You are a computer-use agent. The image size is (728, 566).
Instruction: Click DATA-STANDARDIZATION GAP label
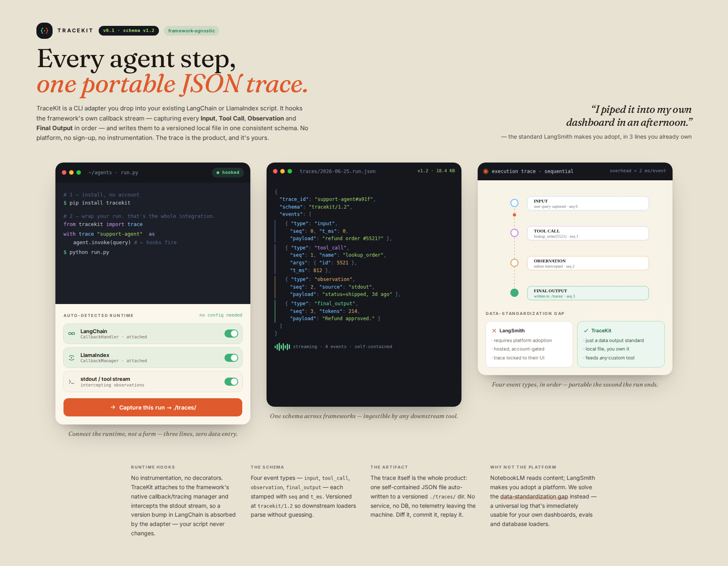[x=525, y=313]
